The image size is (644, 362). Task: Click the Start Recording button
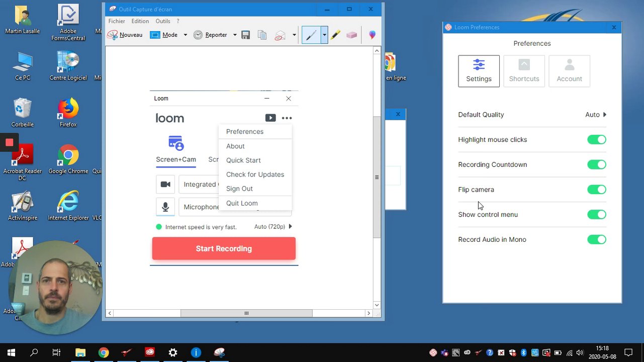pyautogui.click(x=224, y=248)
